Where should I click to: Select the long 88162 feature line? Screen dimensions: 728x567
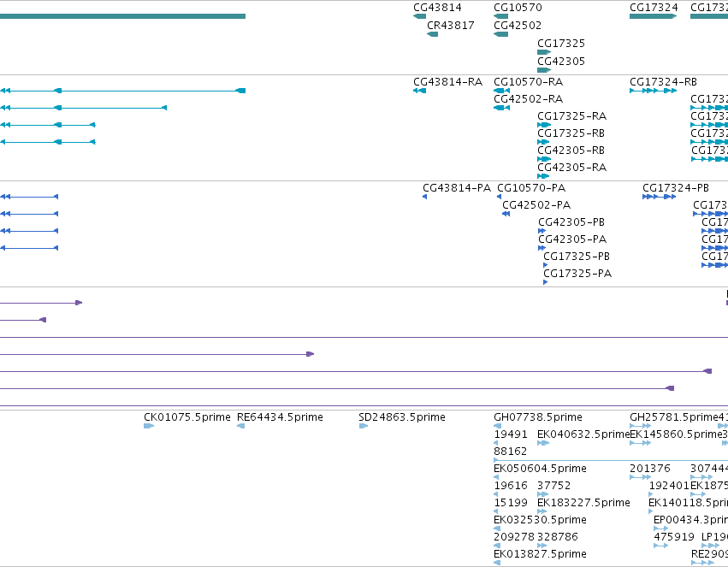[611, 460]
